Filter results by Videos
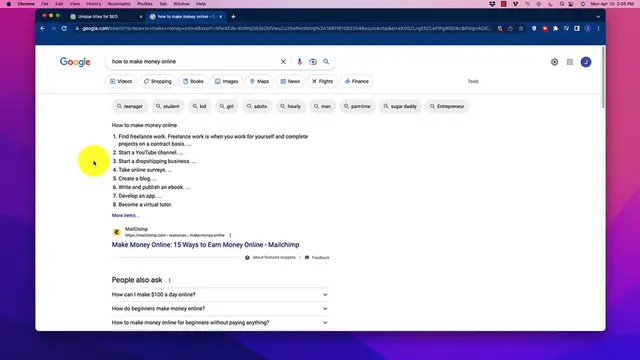The width and height of the screenshot is (640, 360). pyautogui.click(x=121, y=81)
